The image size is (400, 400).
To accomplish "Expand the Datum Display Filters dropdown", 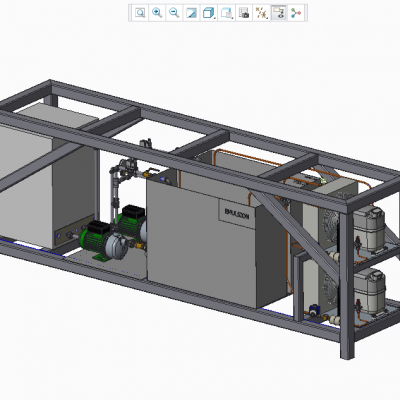I will [x=262, y=13].
